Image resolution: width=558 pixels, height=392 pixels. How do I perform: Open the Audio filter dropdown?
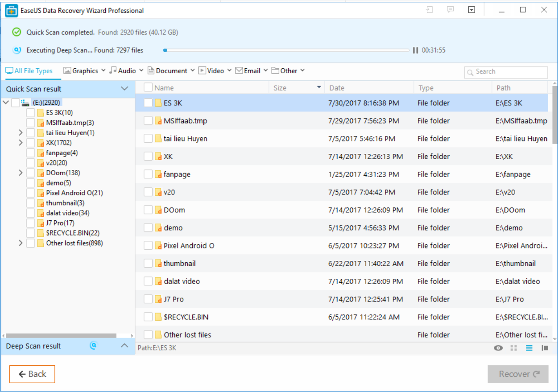point(127,70)
